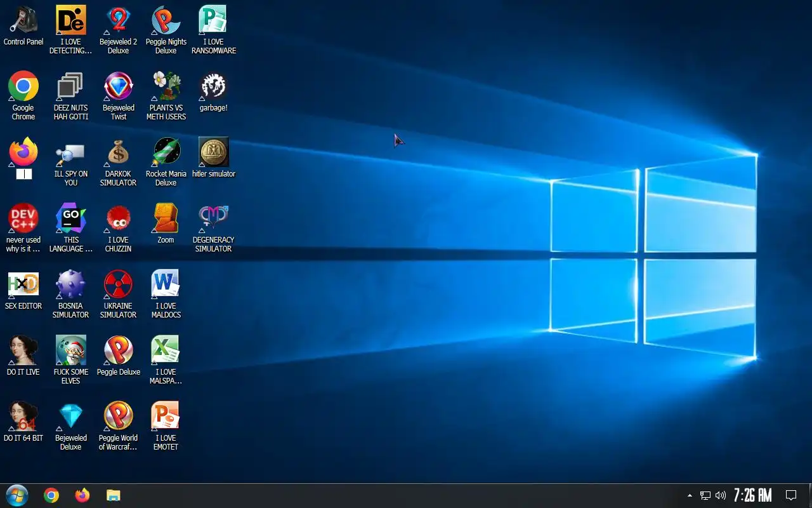Image resolution: width=812 pixels, height=508 pixels.
Task: Select I LOVE EMOTET PowerPoint icon
Action: click(x=166, y=417)
